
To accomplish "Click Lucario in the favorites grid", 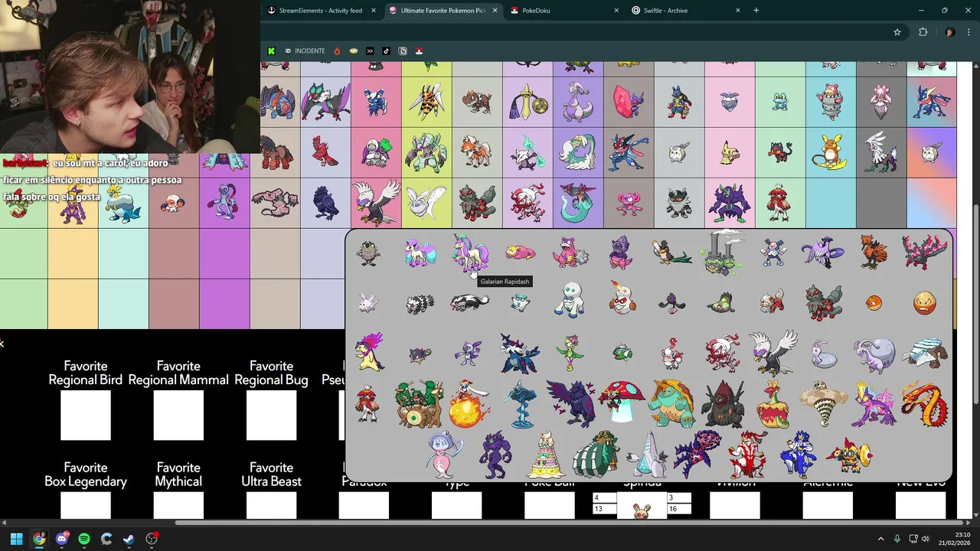I will 678,101.
